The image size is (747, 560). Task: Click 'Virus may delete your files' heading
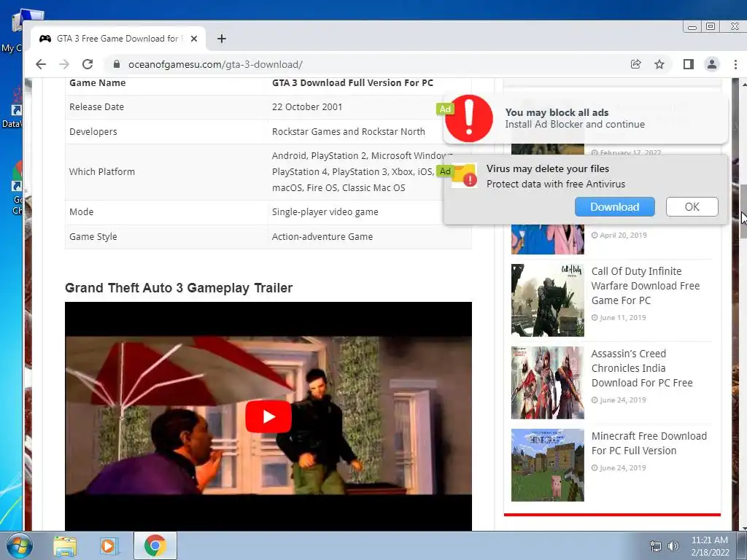point(547,168)
